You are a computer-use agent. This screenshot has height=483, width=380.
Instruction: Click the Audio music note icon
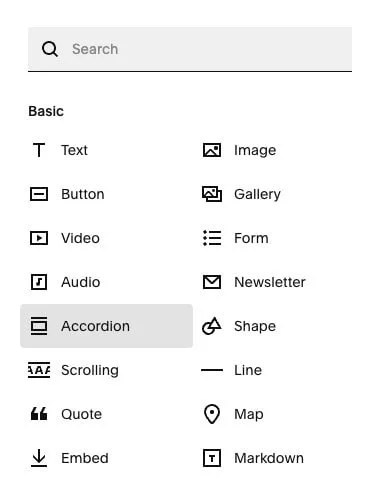pos(39,282)
